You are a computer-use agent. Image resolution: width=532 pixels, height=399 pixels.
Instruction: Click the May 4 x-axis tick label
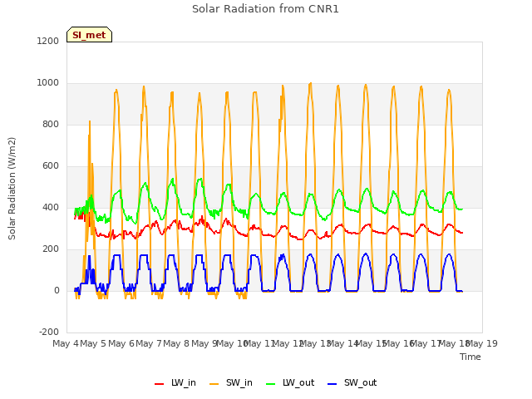pyautogui.click(x=65, y=343)
